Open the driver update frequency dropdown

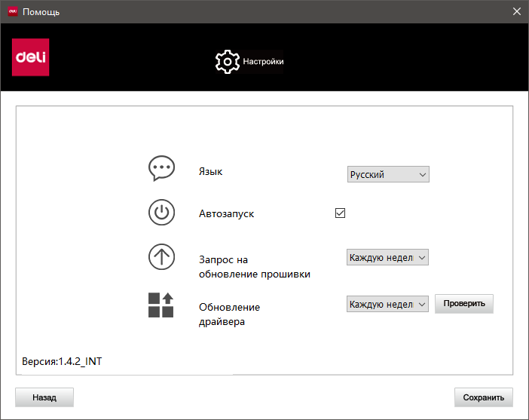pyautogui.click(x=387, y=304)
